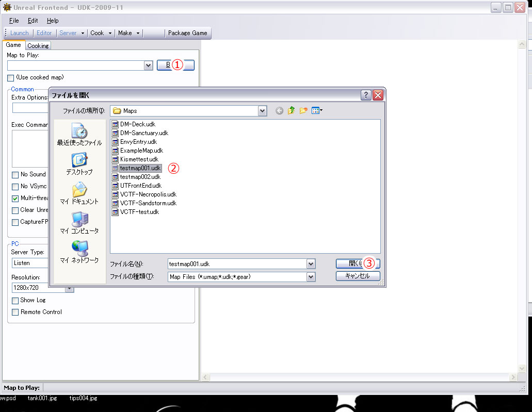Click the file dialog help question mark
Viewport: 532px width, 412px height.
[x=366, y=95]
